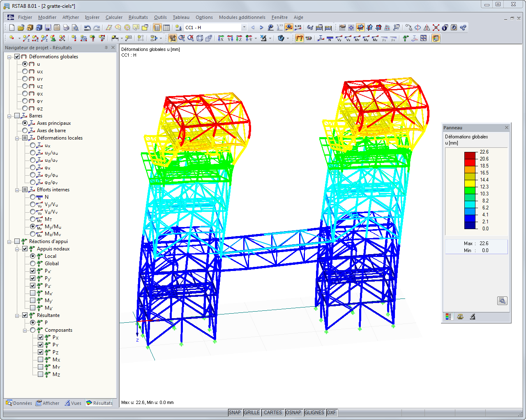Click the Vy shear force icon
Image resolution: width=526 pixels, height=420 pixels.
coord(339,39)
